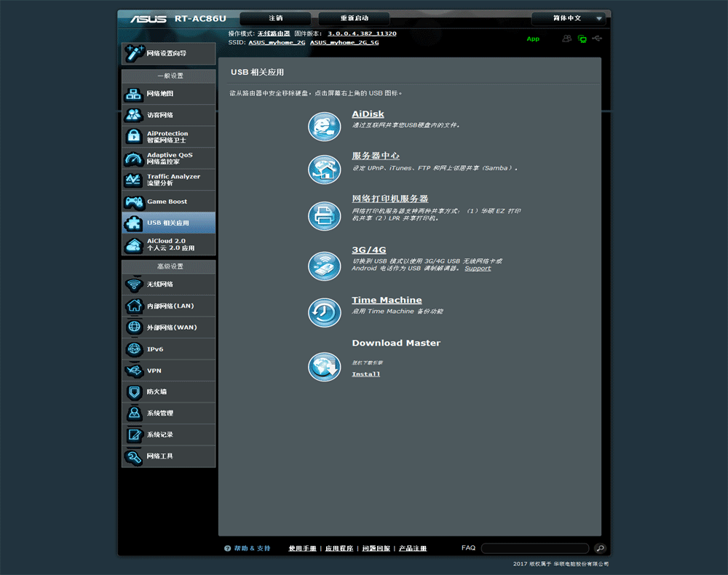The height and width of the screenshot is (575, 728).
Task: Open the Support link under 3G/4G
Action: [478, 269]
